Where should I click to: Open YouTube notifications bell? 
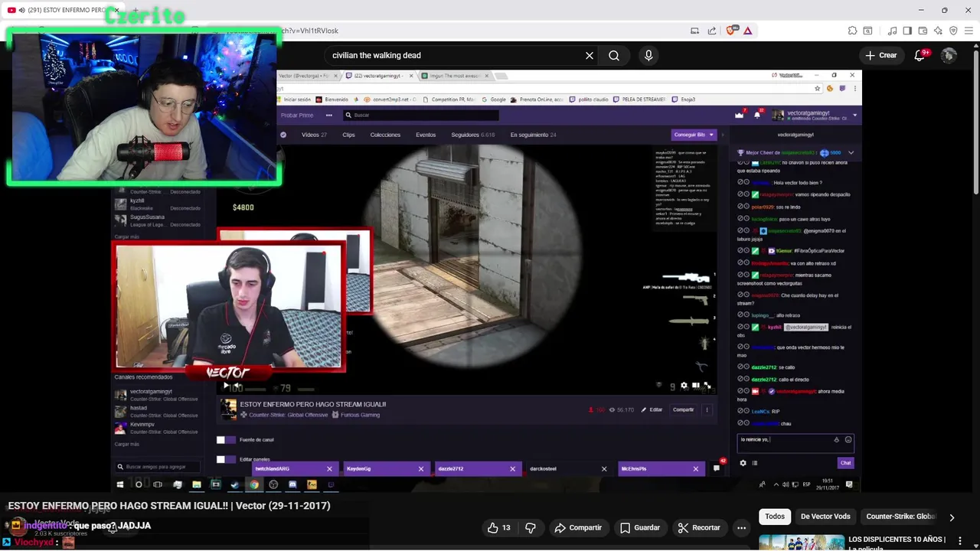(920, 55)
